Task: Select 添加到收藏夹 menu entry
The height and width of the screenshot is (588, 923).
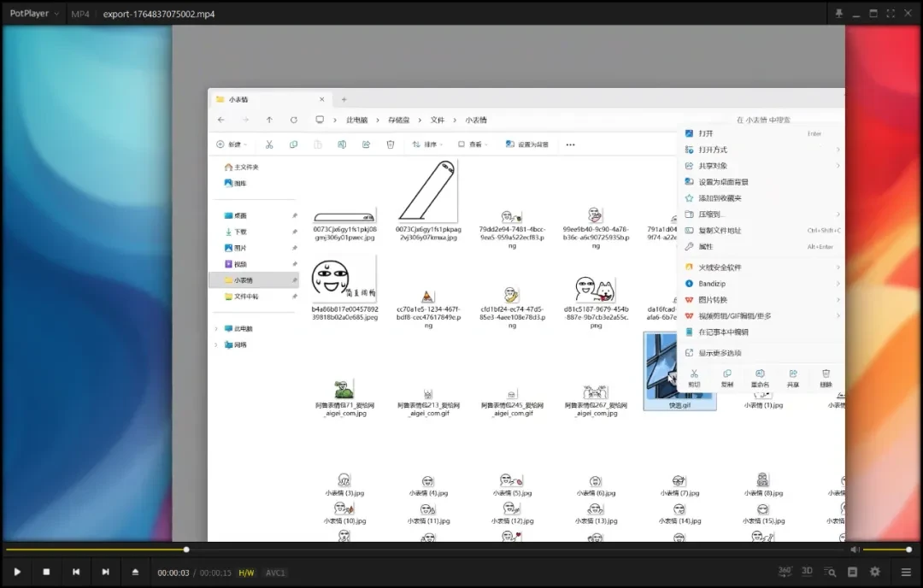Action: pos(761,198)
